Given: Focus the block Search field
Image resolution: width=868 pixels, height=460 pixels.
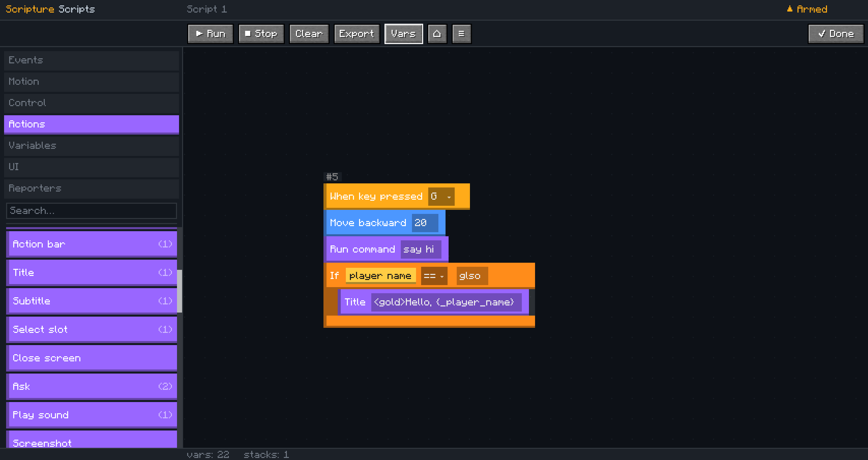Looking at the screenshot, I should coord(92,211).
